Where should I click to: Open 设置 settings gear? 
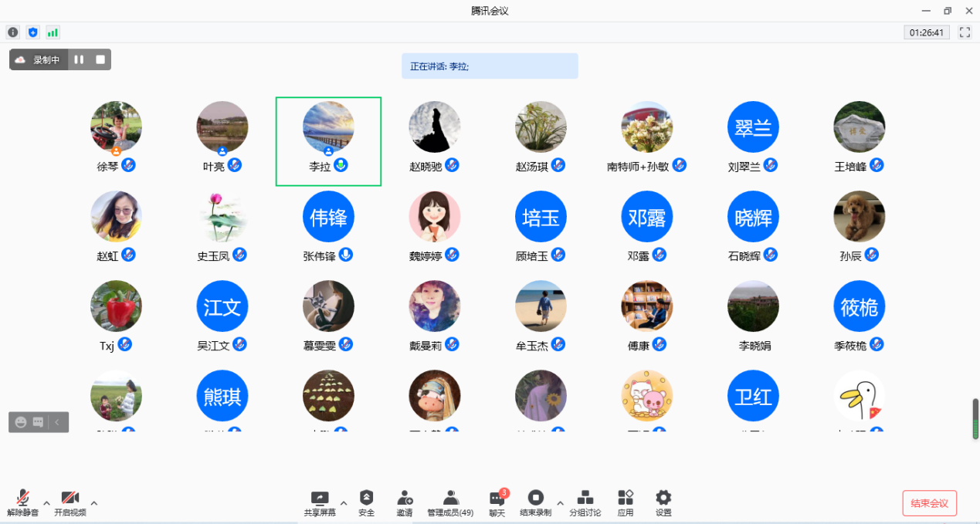click(663, 502)
